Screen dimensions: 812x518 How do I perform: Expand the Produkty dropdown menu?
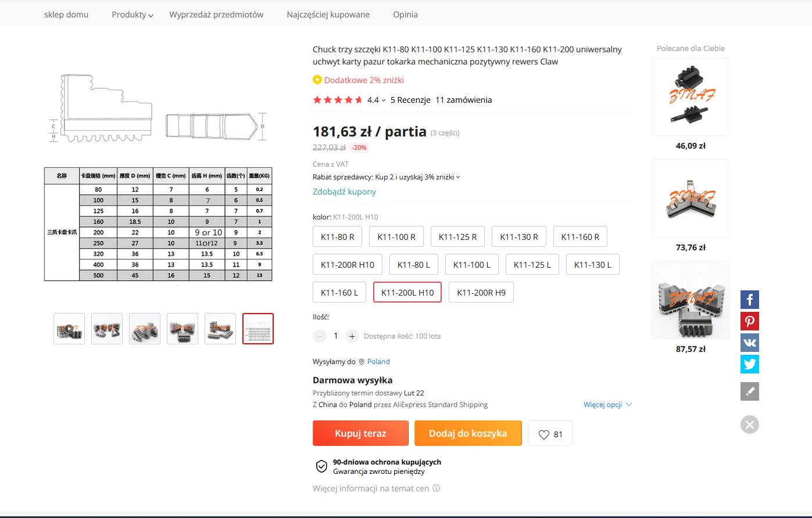pos(133,15)
